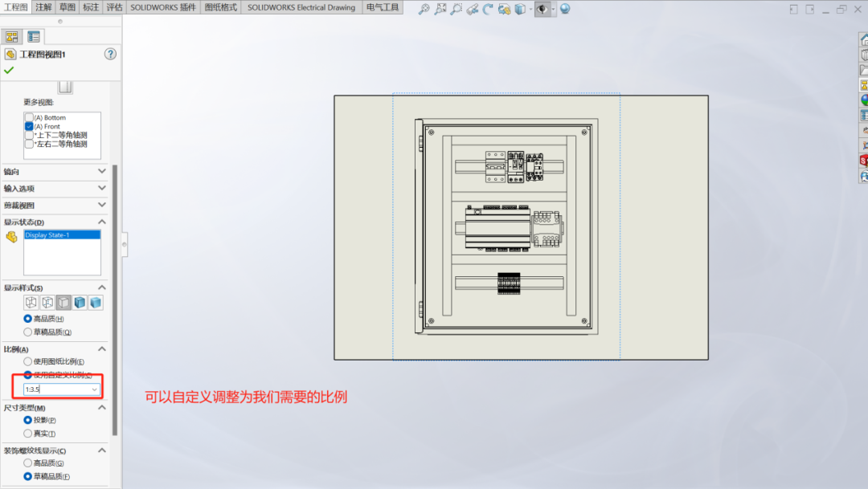Check the (A) Bottom view checkbox
868x489 pixels.
29,116
